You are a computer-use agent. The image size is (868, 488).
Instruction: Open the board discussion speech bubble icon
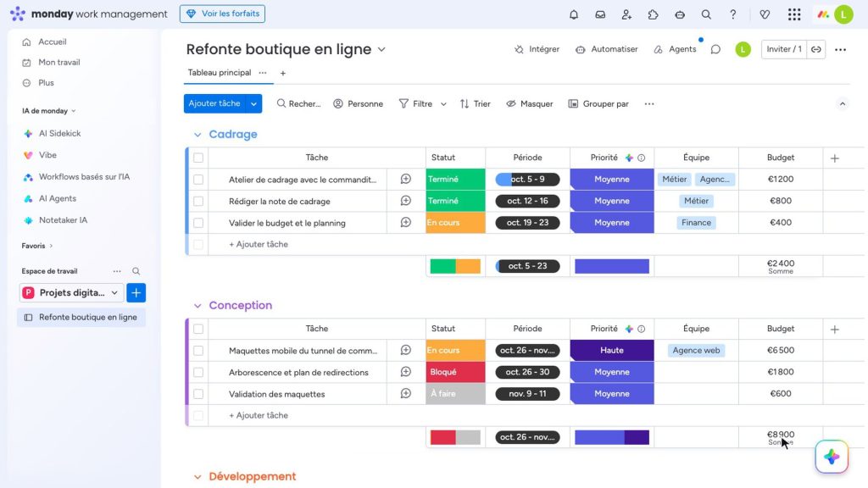(715, 49)
